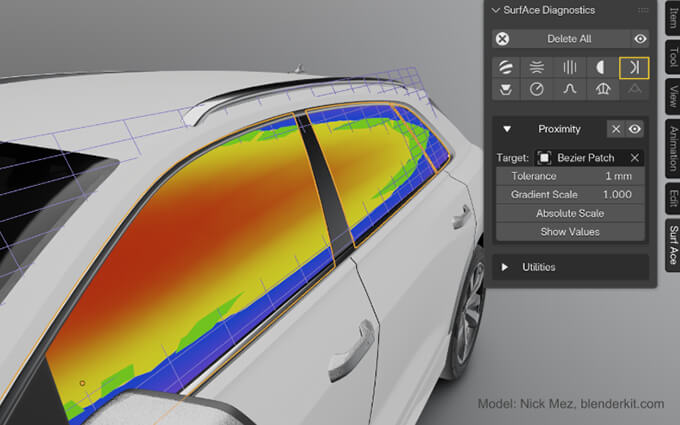Click the horizontal curved lines diagnostic icon
680x425 pixels.
(538, 67)
